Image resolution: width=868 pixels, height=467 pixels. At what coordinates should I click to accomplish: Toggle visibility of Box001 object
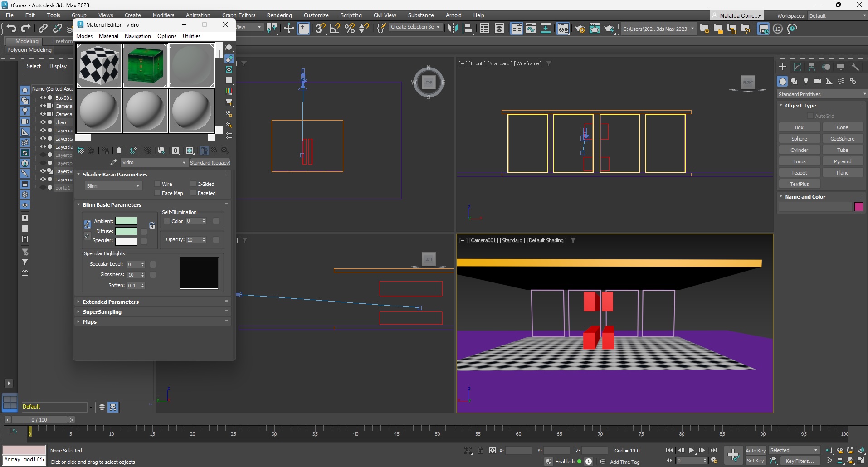(43, 97)
